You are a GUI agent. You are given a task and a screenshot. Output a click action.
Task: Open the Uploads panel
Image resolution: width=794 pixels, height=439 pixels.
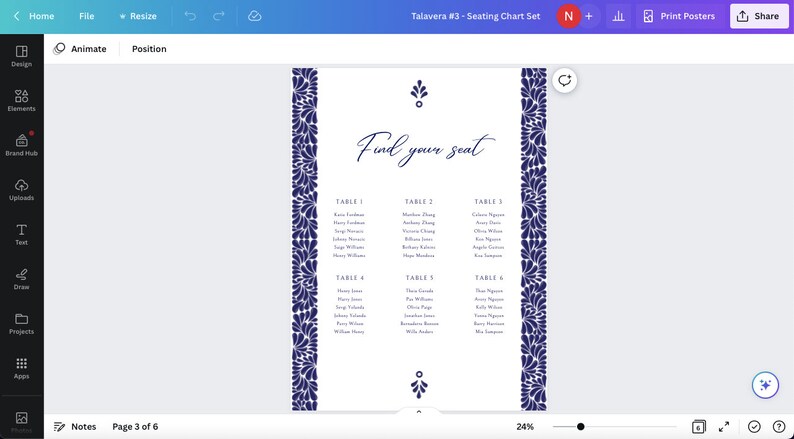[21, 190]
